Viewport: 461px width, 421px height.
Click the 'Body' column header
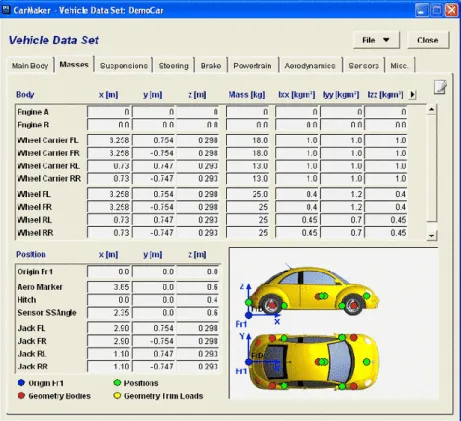[x=25, y=95]
